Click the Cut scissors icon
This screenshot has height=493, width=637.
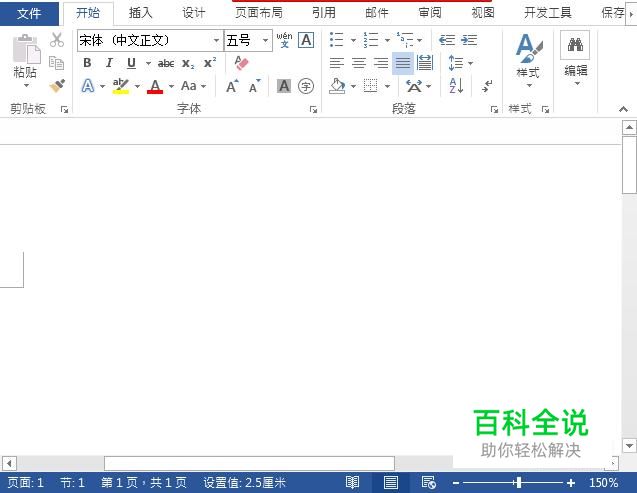tap(57, 40)
